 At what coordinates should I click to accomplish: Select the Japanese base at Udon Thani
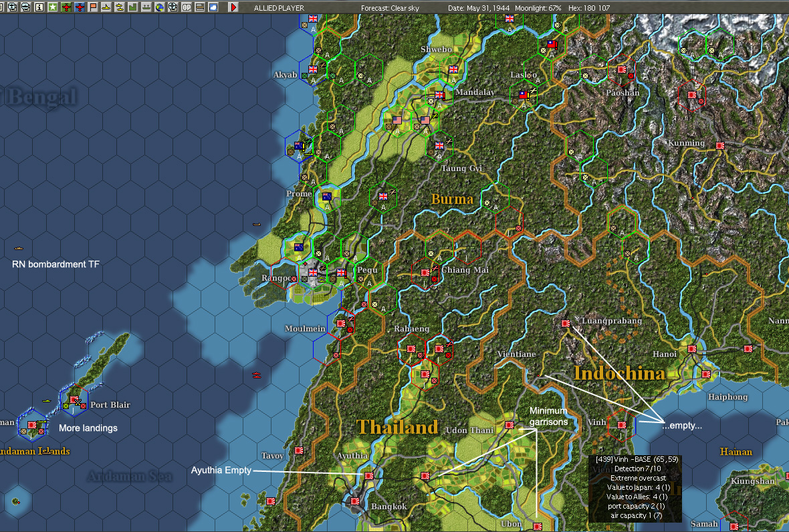coord(510,425)
